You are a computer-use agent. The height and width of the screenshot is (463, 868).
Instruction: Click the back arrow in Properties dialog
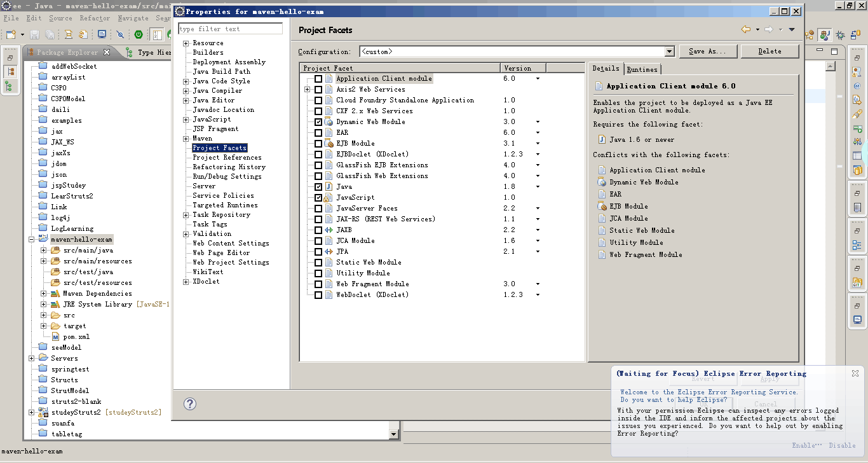click(746, 30)
